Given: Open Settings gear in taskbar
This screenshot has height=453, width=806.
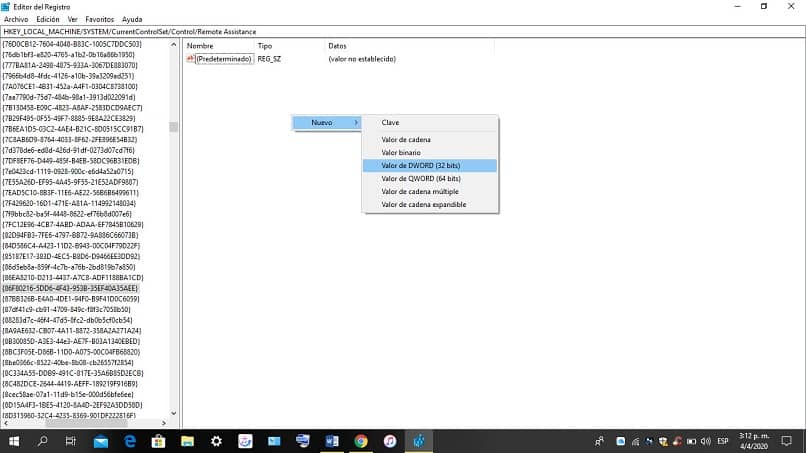Looking at the screenshot, I should (216, 441).
